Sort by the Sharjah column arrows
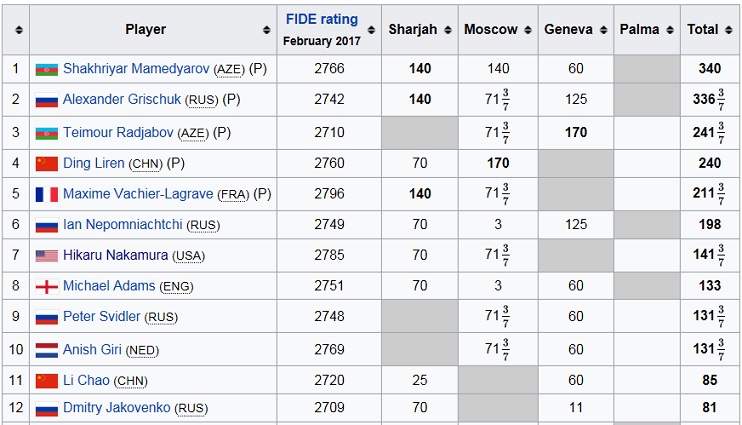The width and height of the screenshot is (742, 425). [446, 30]
